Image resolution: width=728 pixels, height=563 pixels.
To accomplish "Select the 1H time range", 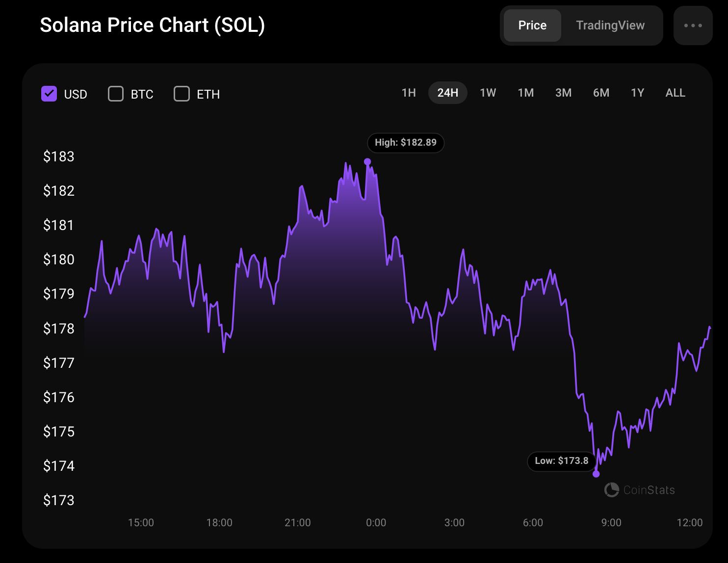I will pyautogui.click(x=409, y=93).
